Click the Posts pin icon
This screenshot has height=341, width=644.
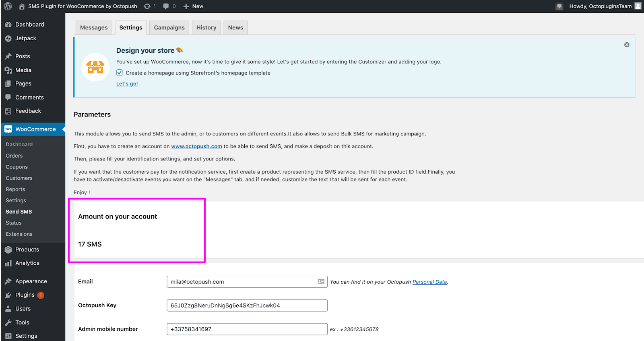pyautogui.click(x=8, y=56)
